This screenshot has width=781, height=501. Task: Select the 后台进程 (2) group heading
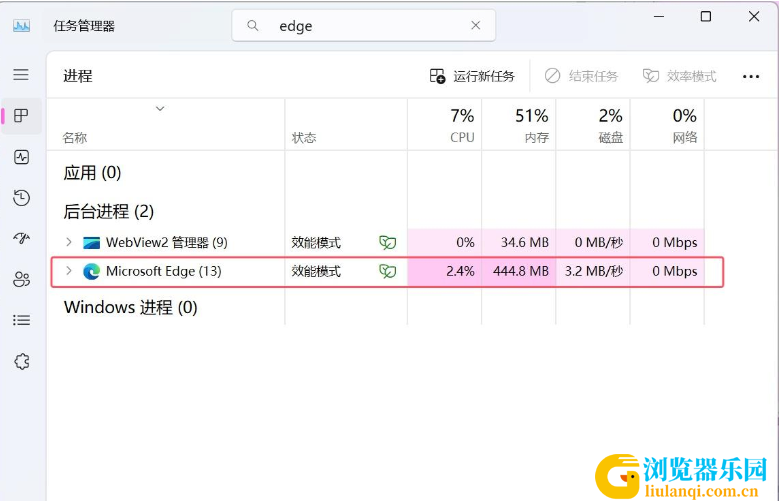click(x=109, y=212)
